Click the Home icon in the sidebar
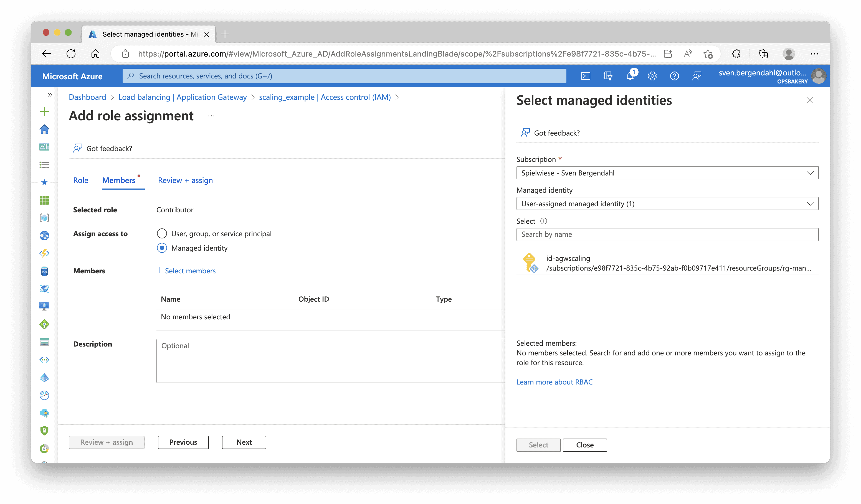The image size is (861, 504). [x=44, y=129]
